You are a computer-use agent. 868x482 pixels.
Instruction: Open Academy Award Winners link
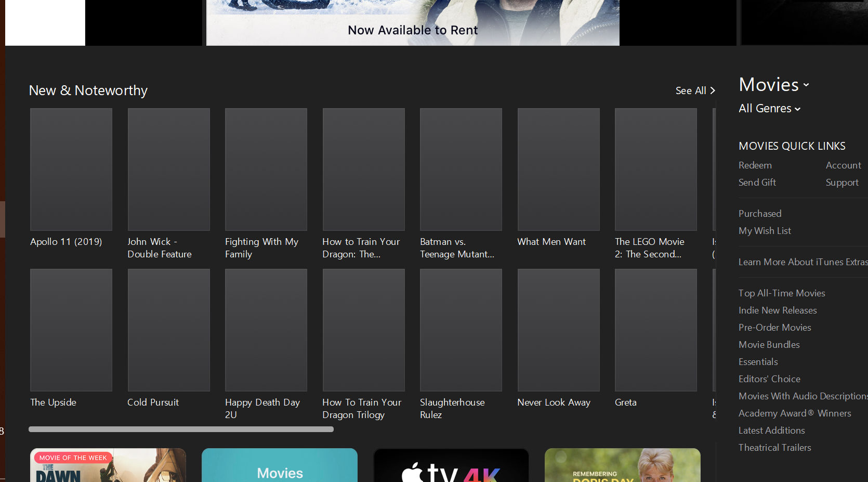click(795, 413)
